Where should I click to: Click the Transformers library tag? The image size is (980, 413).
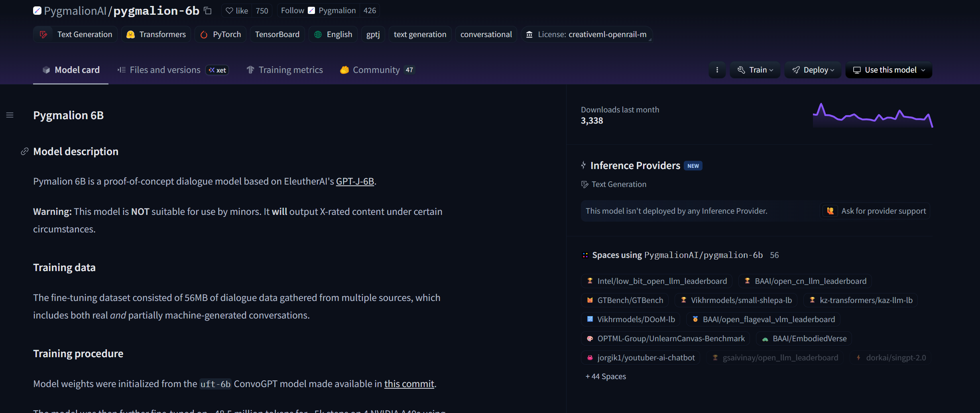pos(156,34)
